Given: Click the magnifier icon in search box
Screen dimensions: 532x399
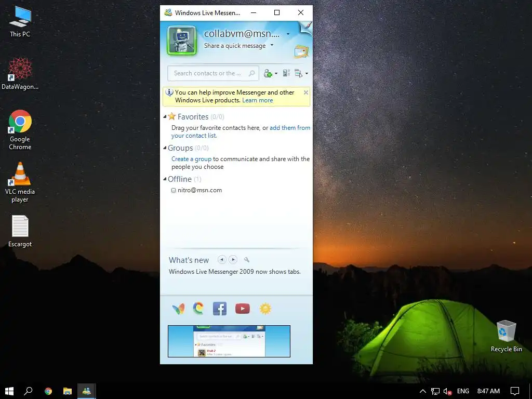Looking at the screenshot, I should pyautogui.click(x=251, y=73).
